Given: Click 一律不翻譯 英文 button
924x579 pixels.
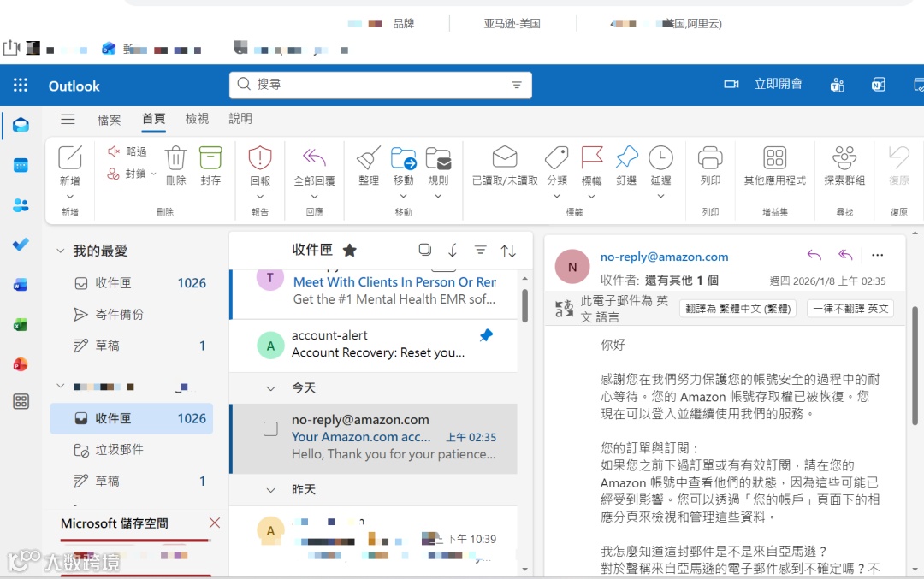Looking at the screenshot, I should (x=850, y=309).
